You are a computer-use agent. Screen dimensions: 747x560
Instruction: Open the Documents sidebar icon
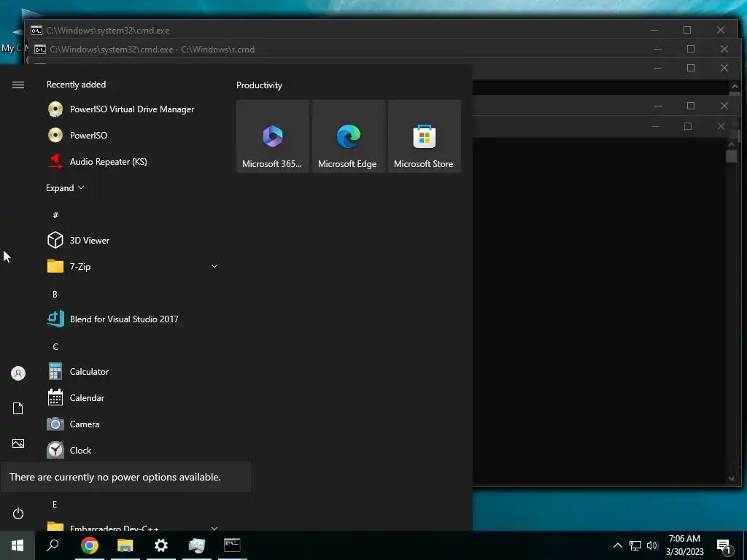point(18,408)
